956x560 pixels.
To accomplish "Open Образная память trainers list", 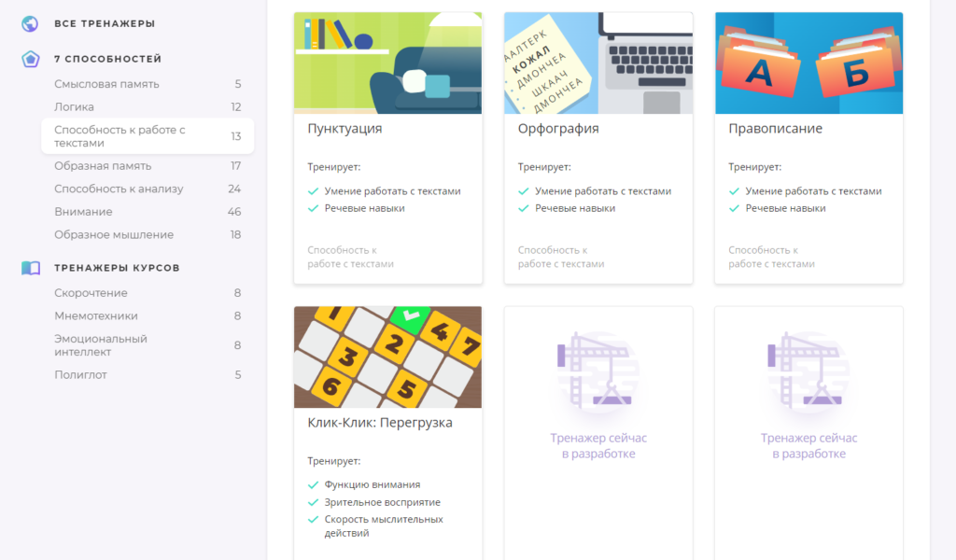I will [103, 166].
